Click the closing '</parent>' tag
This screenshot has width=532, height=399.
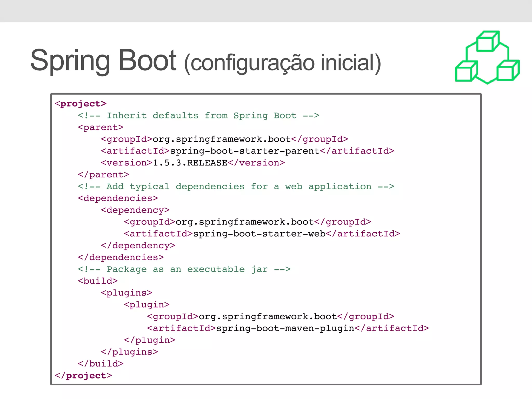click(104, 175)
